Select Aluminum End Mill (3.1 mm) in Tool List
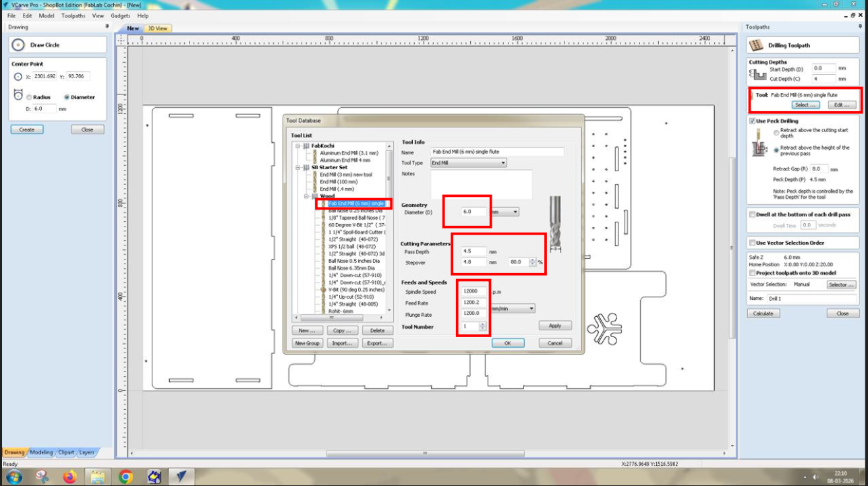 tap(349, 153)
